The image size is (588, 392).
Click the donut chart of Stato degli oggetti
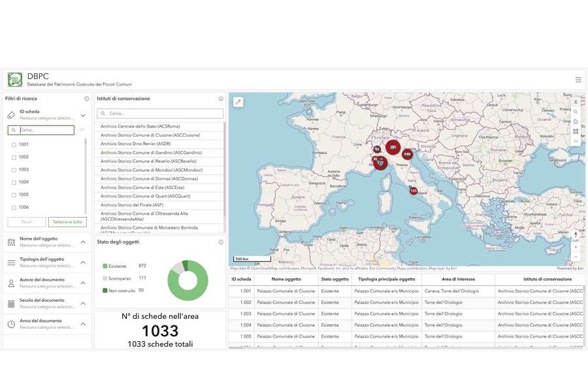coord(188,280)
